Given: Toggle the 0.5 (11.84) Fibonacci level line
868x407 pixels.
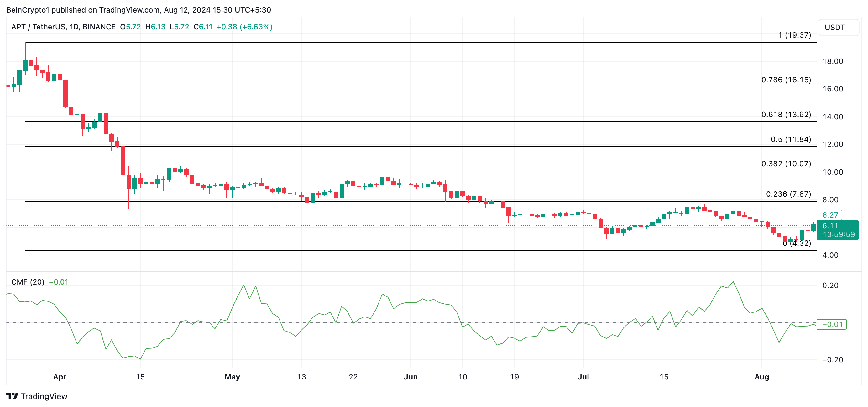Looking at the screenshot, I should [x=404, y=147].
